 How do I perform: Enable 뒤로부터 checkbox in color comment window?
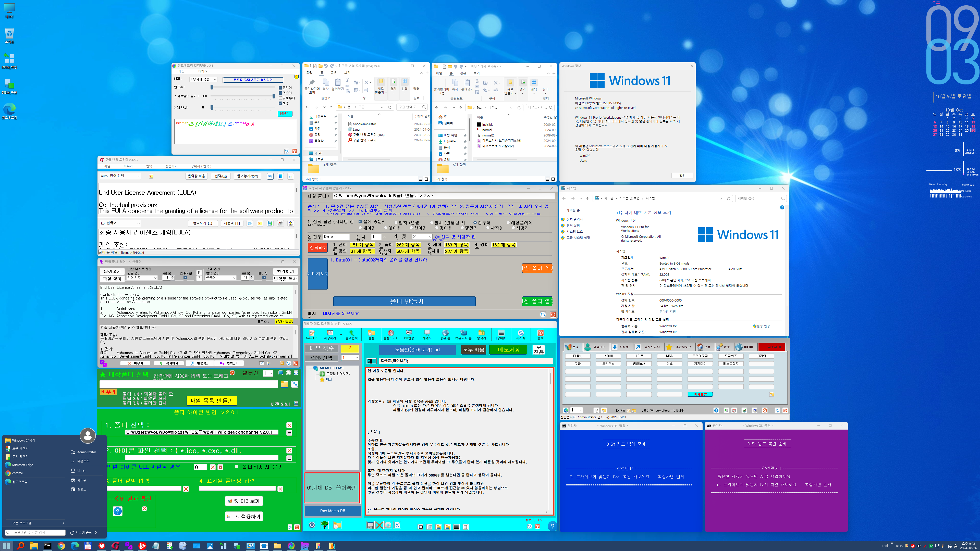coord(280,98)
